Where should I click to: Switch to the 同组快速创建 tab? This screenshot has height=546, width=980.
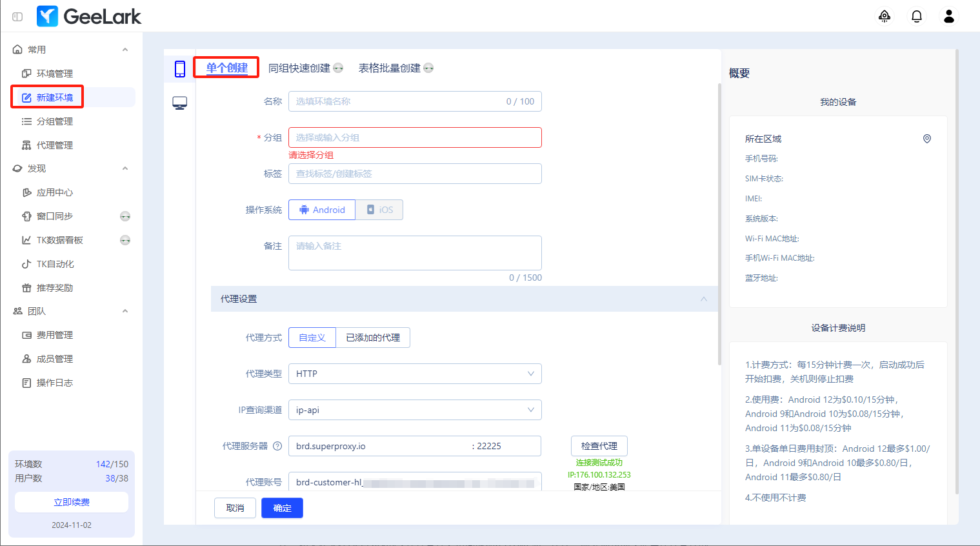(x=299, y=68)
